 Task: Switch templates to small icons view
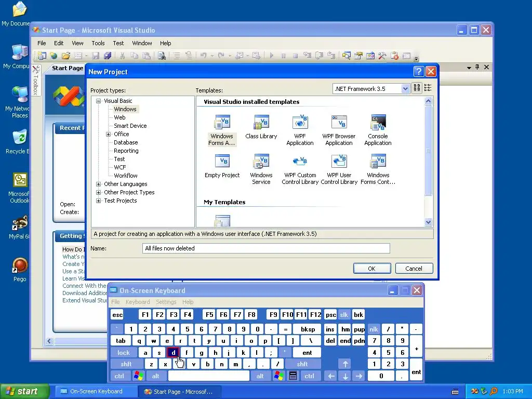click(x=428, y=88)
